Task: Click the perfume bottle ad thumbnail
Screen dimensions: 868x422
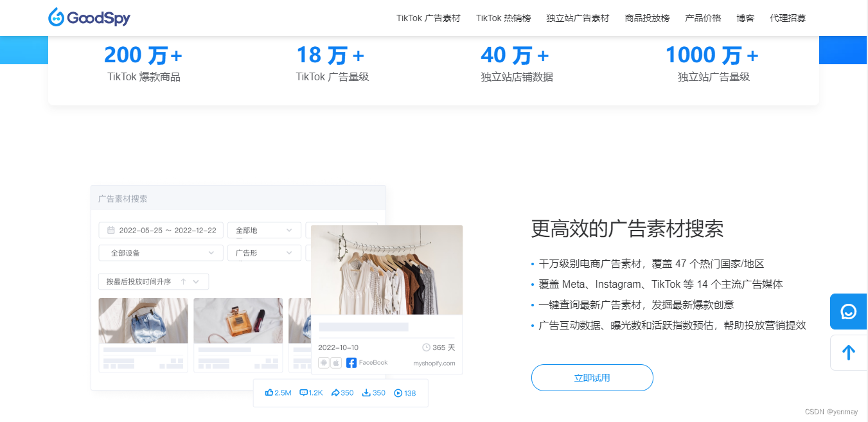Action: pos(238,321)
